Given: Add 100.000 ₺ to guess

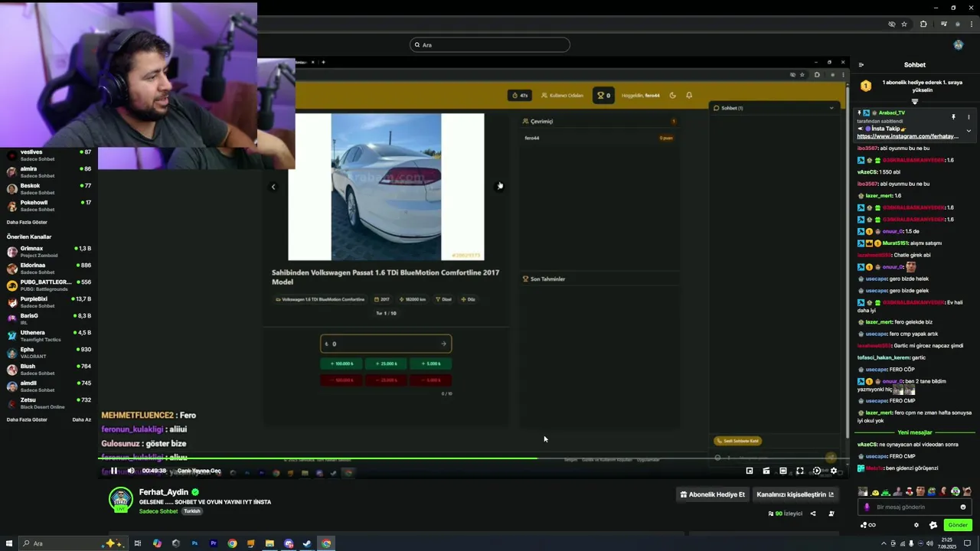Looking at the screenshot, I should 341,364.
